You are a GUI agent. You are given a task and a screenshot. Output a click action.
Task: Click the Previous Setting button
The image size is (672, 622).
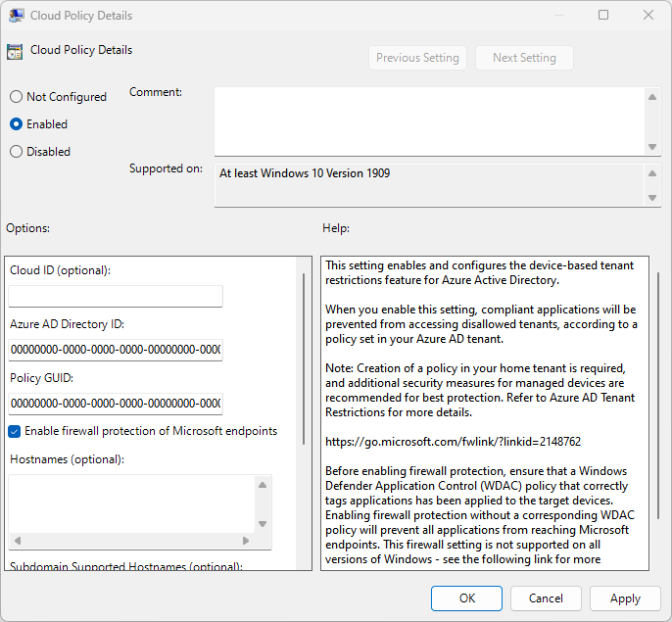tap(417, 58)
